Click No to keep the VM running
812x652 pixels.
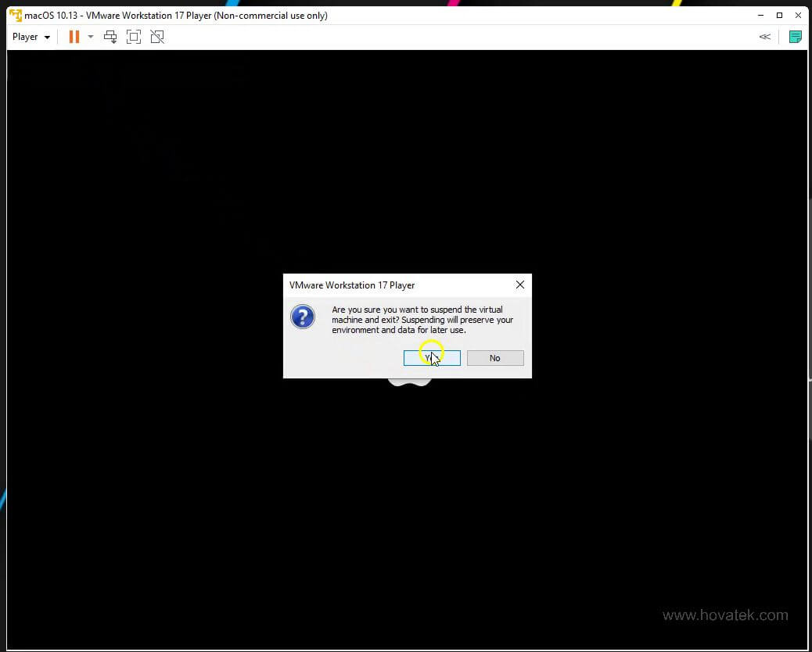pos(494,357)
